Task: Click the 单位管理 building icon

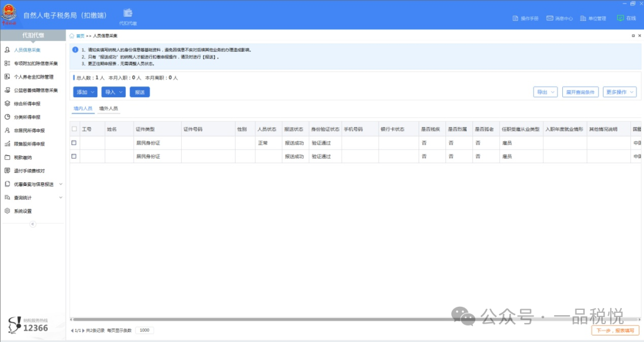Action: click(583, 18)
